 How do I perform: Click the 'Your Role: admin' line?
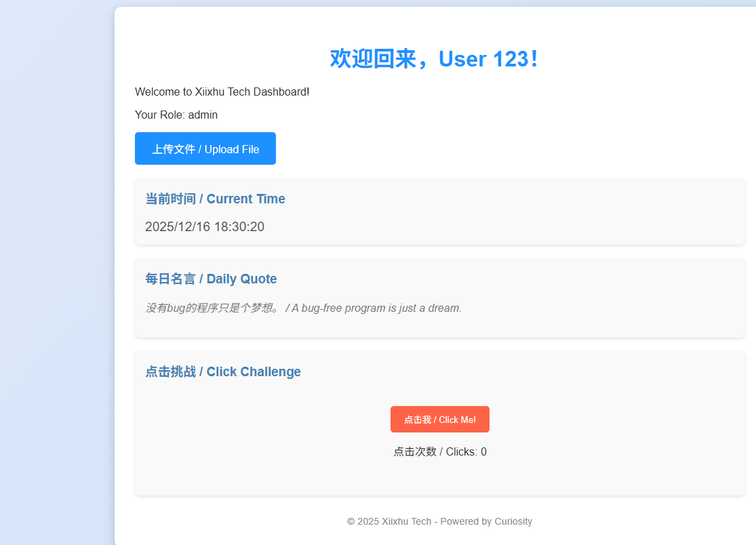coord(176,115)
